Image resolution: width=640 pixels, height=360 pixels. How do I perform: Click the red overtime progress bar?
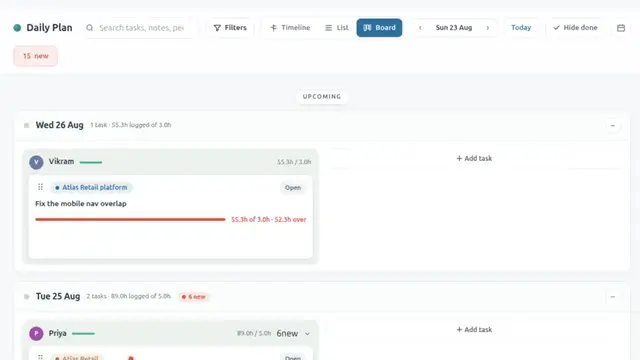pos(130,220)
